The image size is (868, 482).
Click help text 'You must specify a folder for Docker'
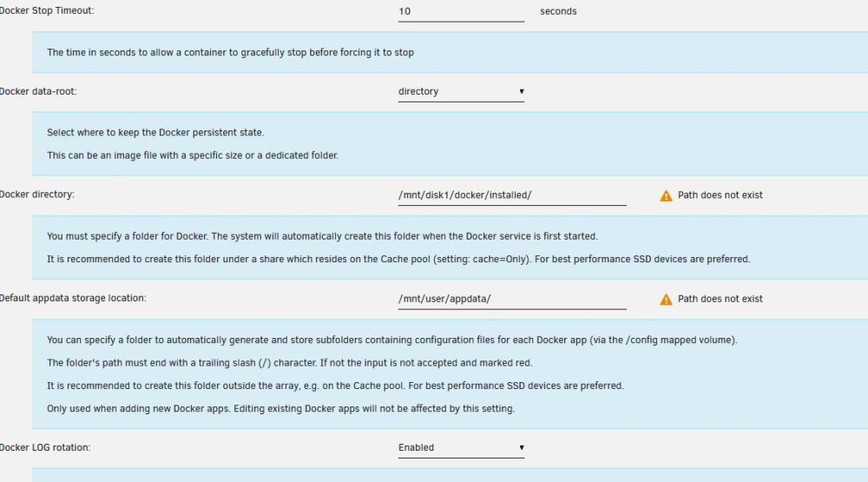tap(322, 236)
